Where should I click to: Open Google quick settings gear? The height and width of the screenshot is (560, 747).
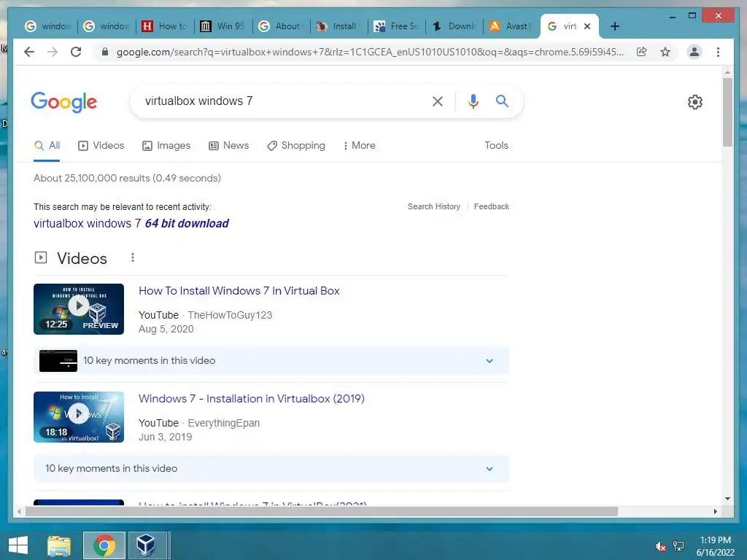pyautogui.click(x=695, y=101)
